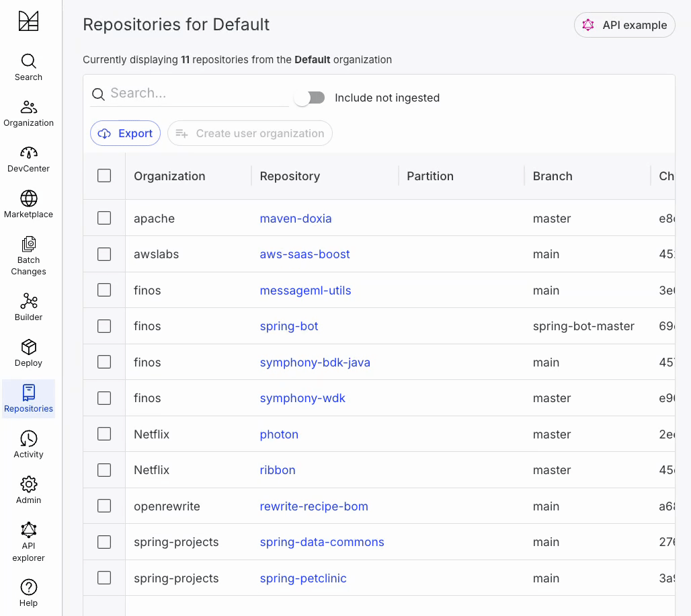Click the Export button
This screenshot has width=691, height=616.
[125, 133]
